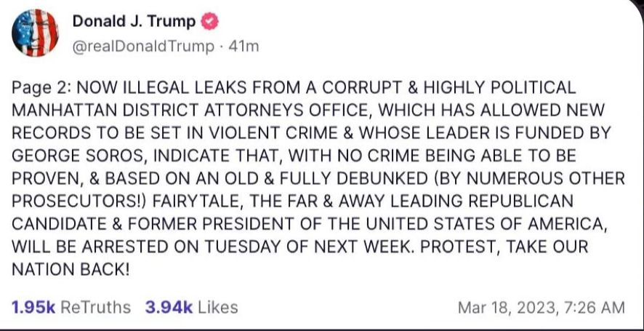This screenshot has width=644, height=331.
Task: Click the word Likes
Action: tap(217, 307)
